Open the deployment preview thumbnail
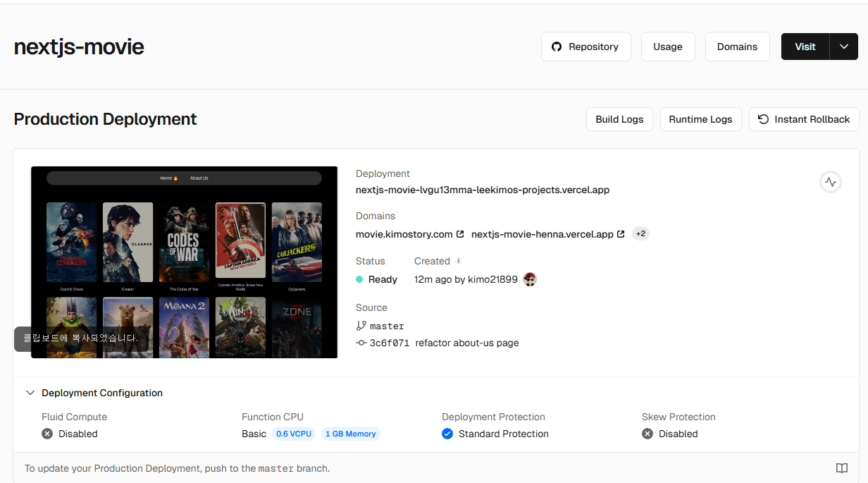The image size is (868, 483). tap(185, 262)
